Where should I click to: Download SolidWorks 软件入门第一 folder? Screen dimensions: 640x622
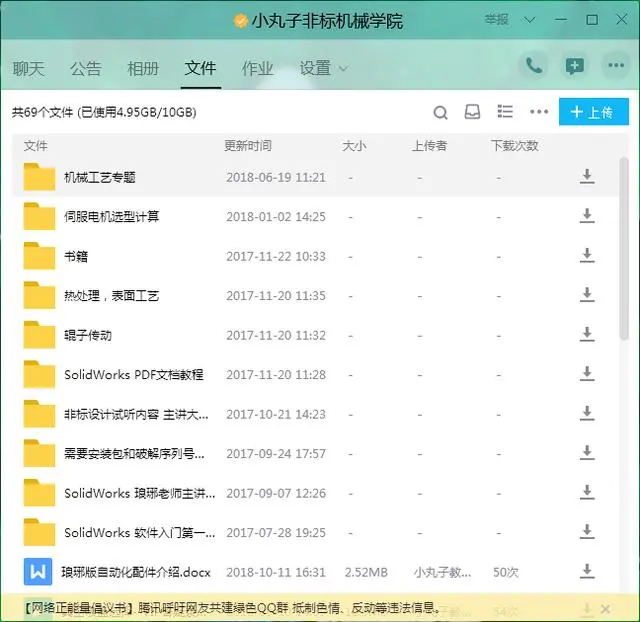point(587,532)
